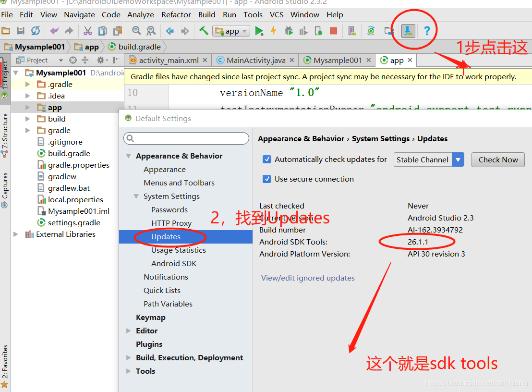Click the Help question mark icon
The image size is (532, 392).
point(427,31)
